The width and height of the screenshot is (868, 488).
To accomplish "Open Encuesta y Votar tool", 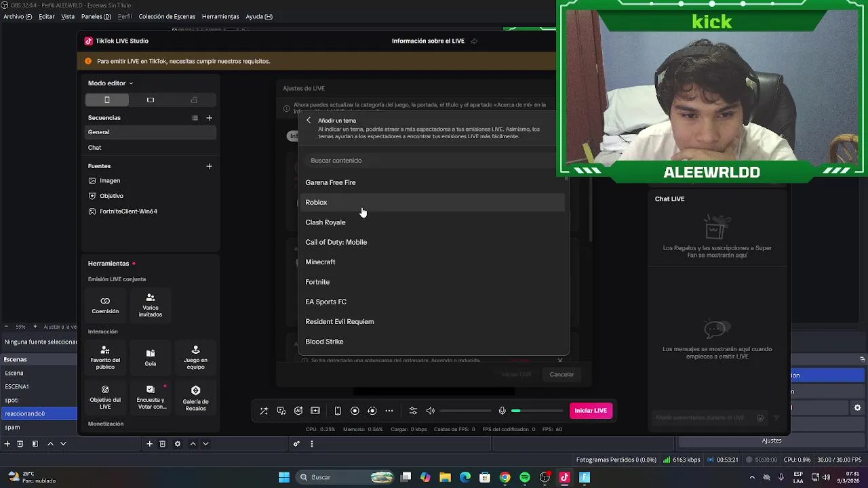I will click(x=151, y=397).
